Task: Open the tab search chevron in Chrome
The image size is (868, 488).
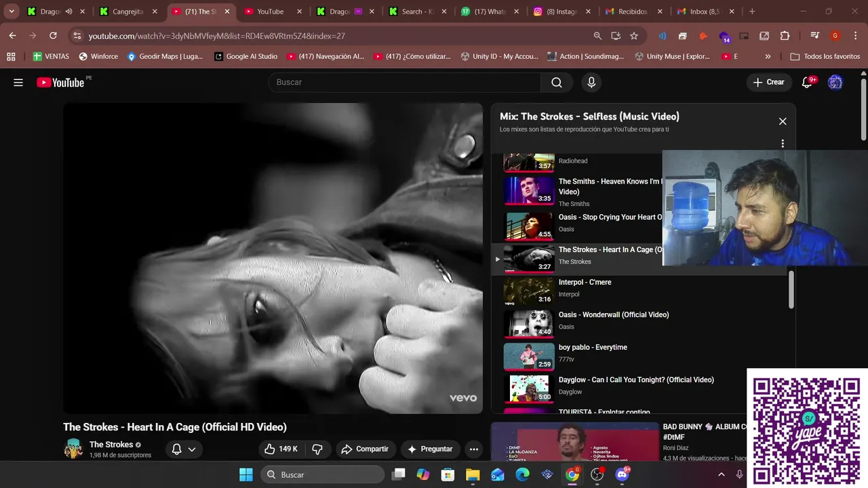Action: click(12, 12)
